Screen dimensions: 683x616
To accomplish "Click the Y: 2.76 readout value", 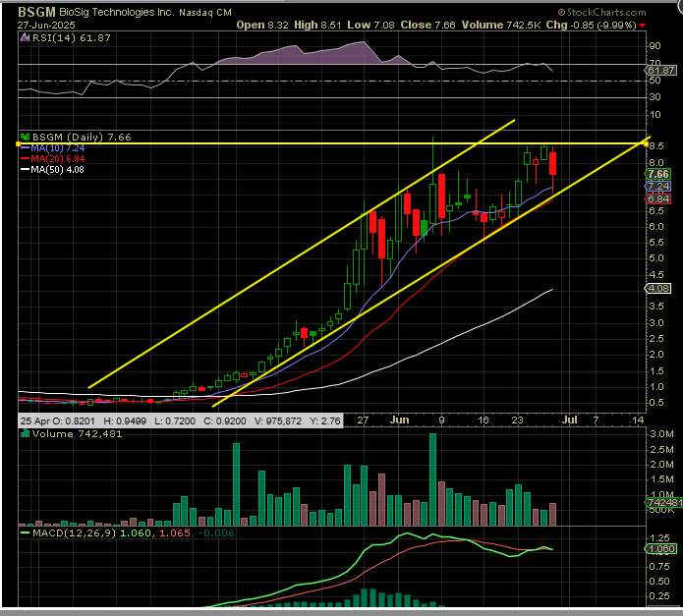I will coord(325,420).
